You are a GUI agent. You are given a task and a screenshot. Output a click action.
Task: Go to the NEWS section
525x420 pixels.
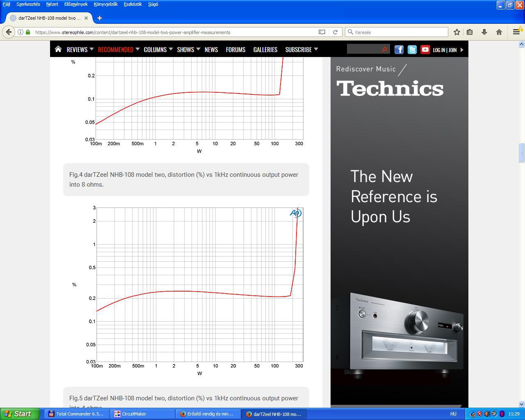pyautogui.click(x=211, y=49)
